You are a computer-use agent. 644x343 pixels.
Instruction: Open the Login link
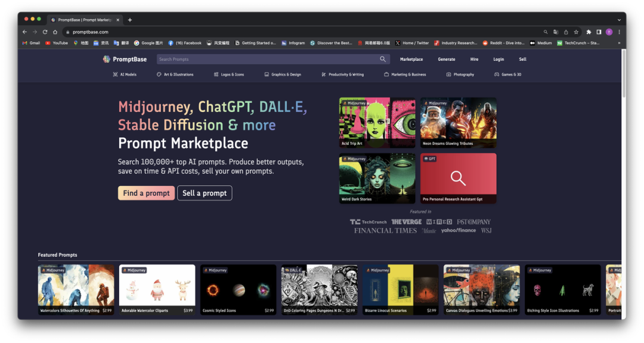click(x=499, y=59)
